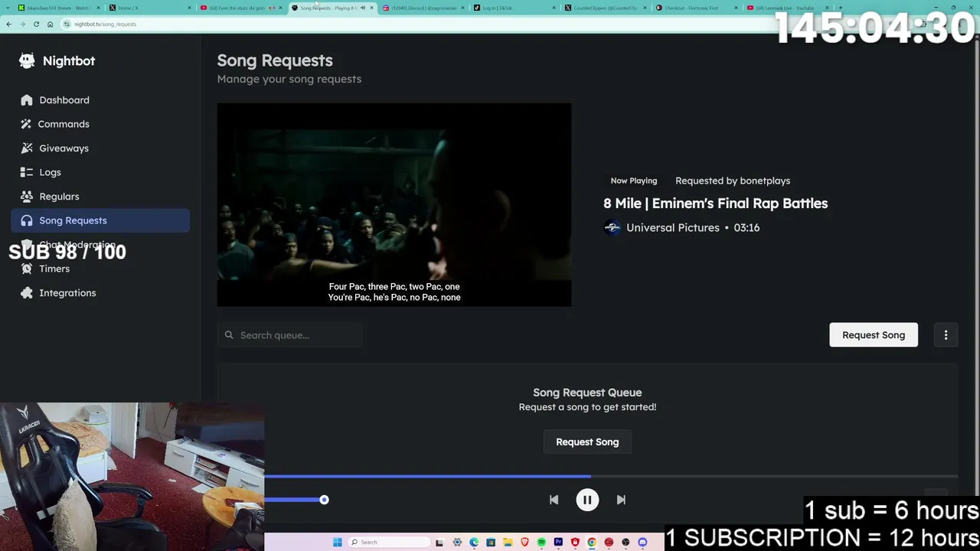Open the Dashboard page in the sidebar
Image resolution: width=980 pixels, height=551 pixels.
[x=100, y=99]
